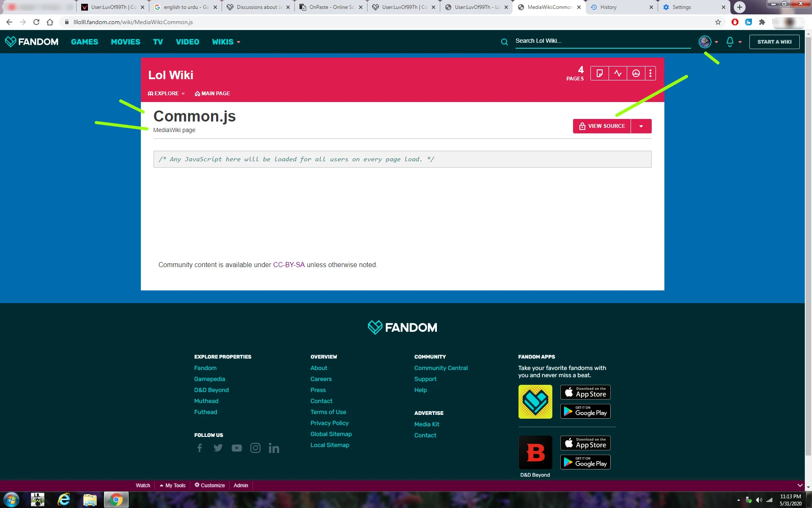Click the notifications bell icon

[730, 41]
